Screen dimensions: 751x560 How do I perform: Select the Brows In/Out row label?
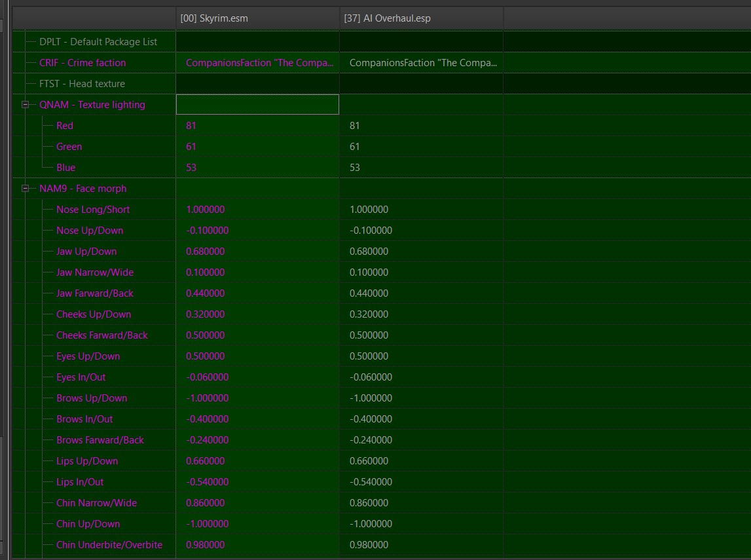click(84, 419)
